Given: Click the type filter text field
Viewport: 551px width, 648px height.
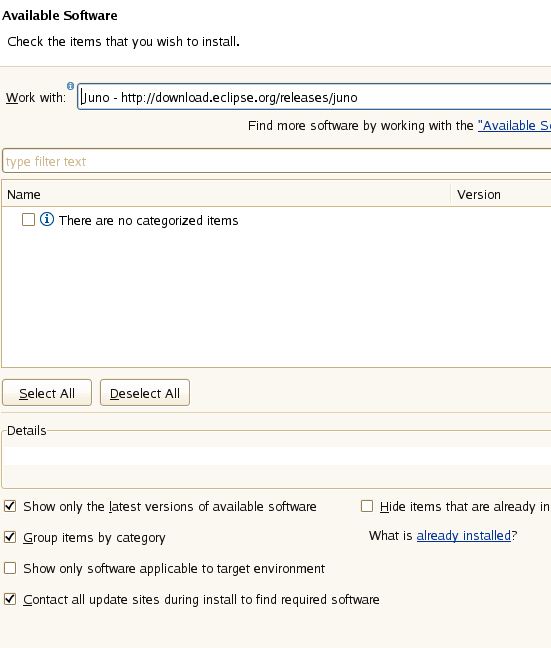Looking at the screenshot, I should click(x=277, y=161).
